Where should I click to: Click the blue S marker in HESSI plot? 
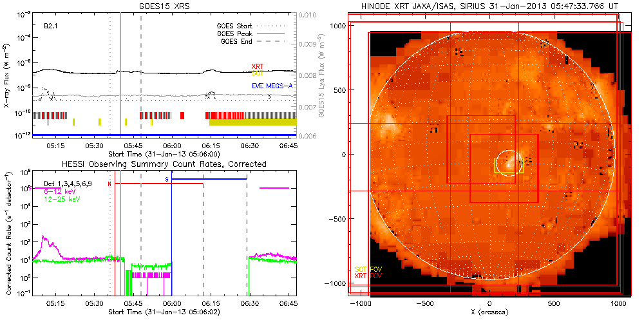[x=167, y=179]
